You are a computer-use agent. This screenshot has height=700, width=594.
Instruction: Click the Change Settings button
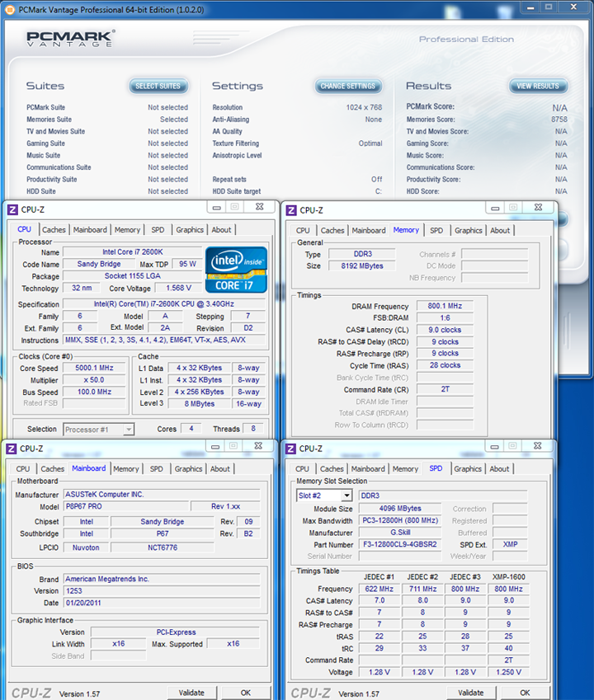(348, 87)
